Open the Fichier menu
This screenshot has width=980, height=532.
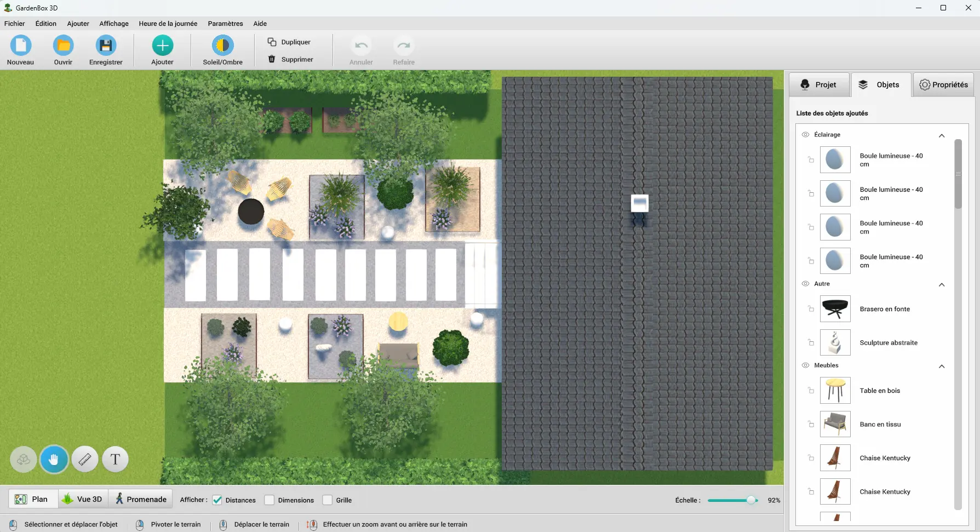coord(14,24)
